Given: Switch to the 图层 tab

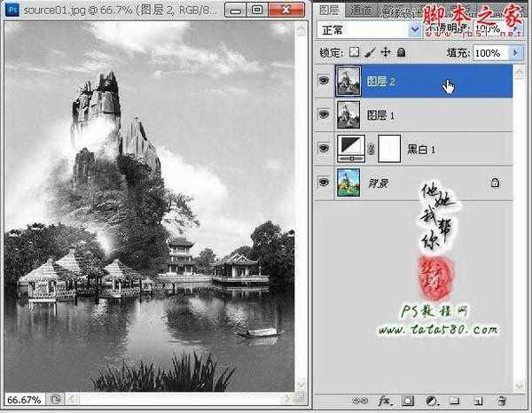Looking at the screenshot, I should click(328, 10).
